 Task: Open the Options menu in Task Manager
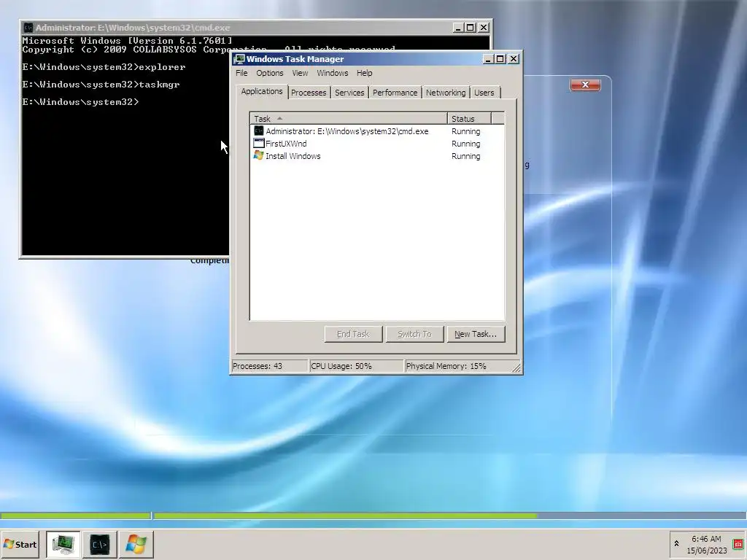pos(270,73)
